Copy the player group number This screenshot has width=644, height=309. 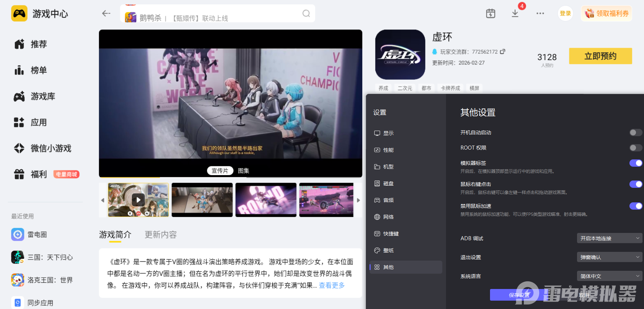click(503, 52)
